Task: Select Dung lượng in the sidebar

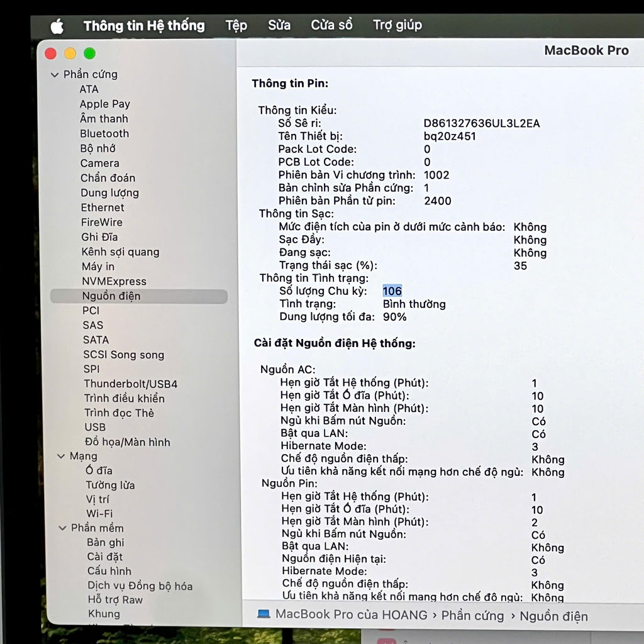Action: coord(109,192)
